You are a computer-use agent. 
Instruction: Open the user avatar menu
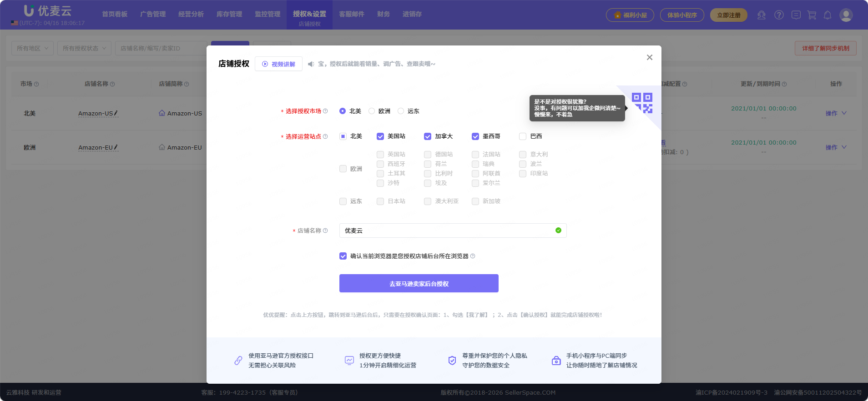[846, 15]
